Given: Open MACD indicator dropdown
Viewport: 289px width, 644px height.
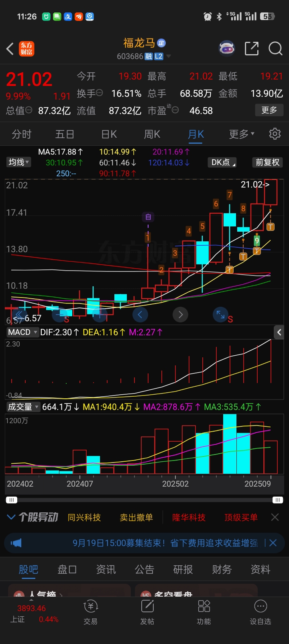Looking at the screenshot, I should tap(22, 332).
